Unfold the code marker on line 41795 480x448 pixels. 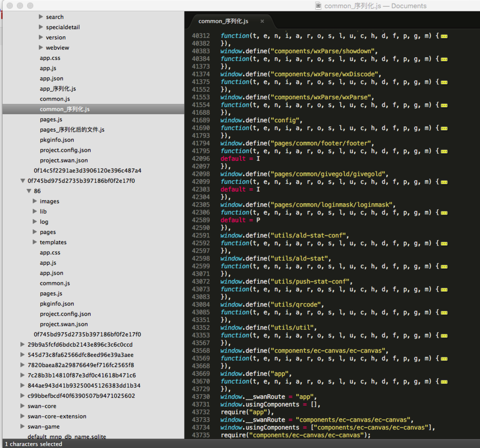tap(444, 151)
